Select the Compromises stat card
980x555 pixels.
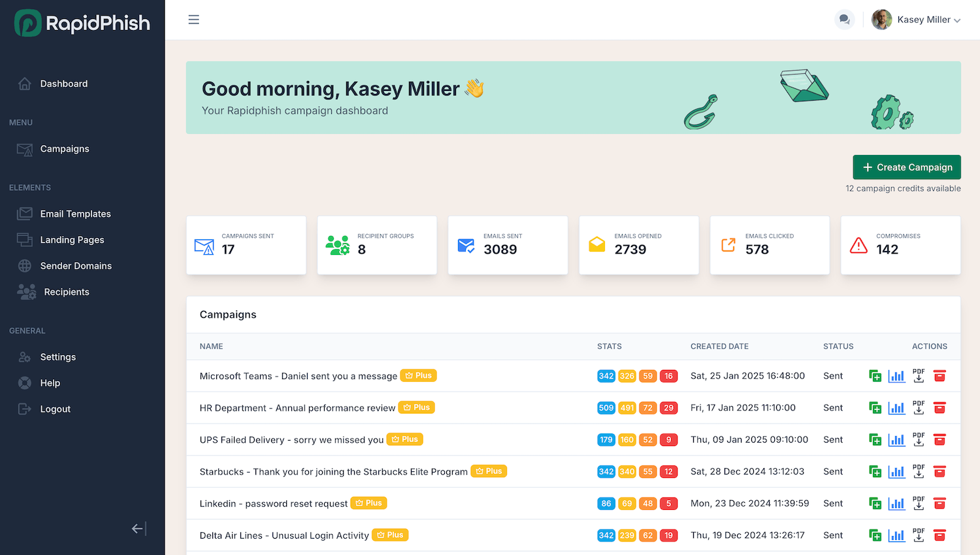900,245
